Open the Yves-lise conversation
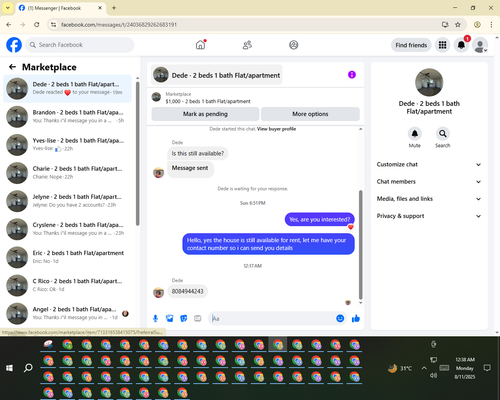 (67, 145)
